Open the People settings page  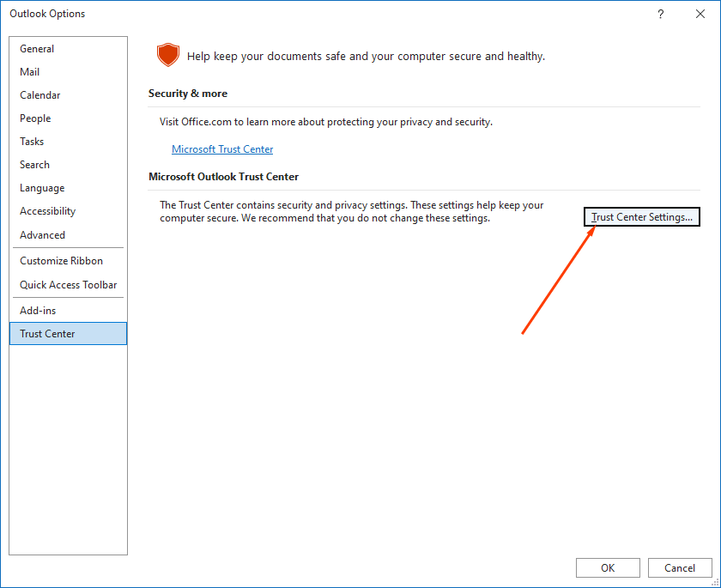[35, 118]
